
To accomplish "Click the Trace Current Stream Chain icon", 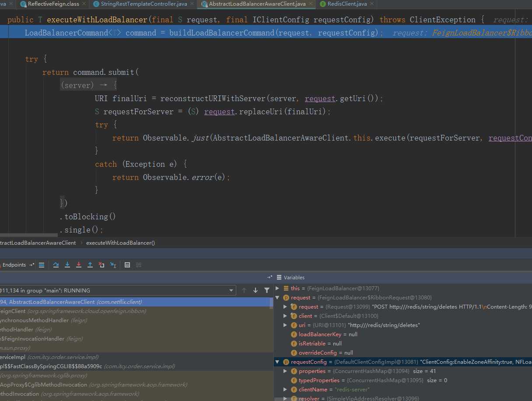I will pyautogui.click(x=139, y=265).
